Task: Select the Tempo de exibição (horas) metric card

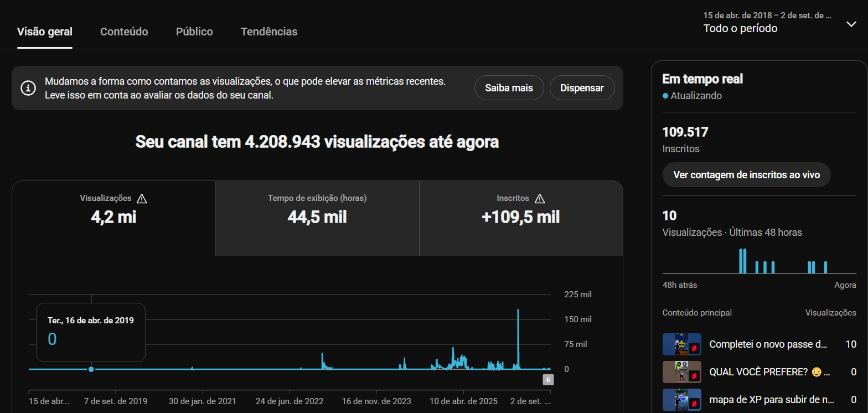Action: pos(317,218)
